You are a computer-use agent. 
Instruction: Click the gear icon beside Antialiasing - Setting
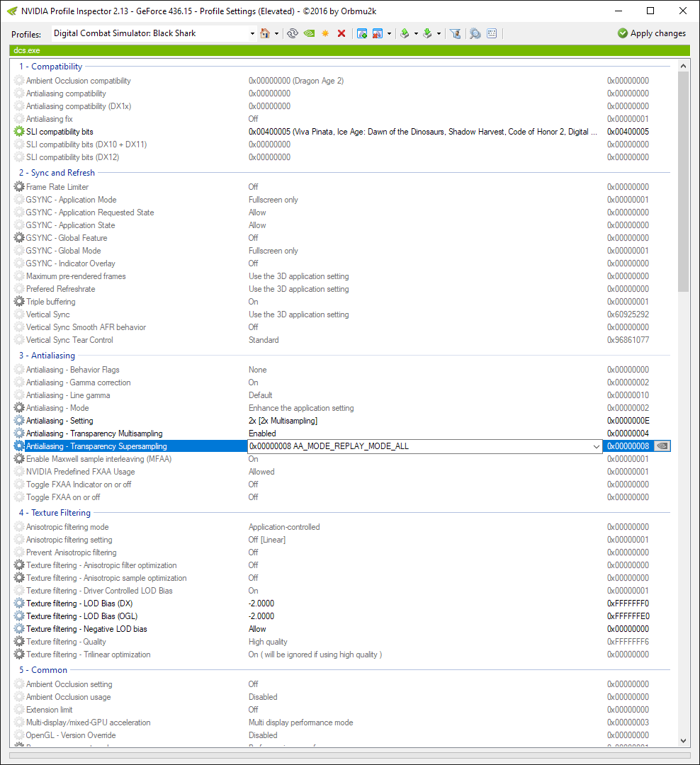pos(19,421)
